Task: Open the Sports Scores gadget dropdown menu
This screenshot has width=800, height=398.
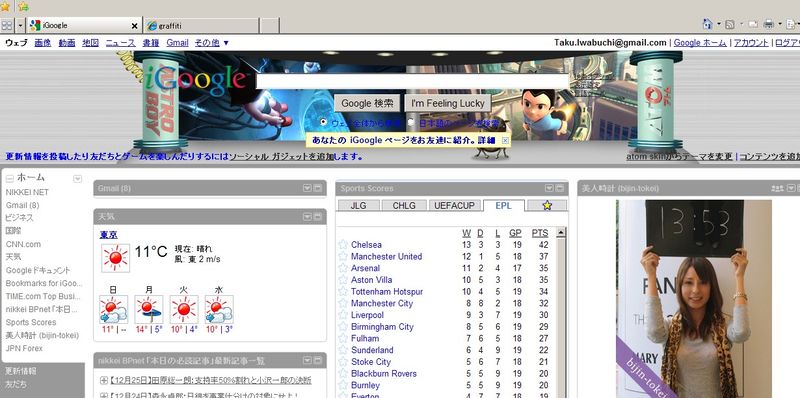Action: point(549,188)
